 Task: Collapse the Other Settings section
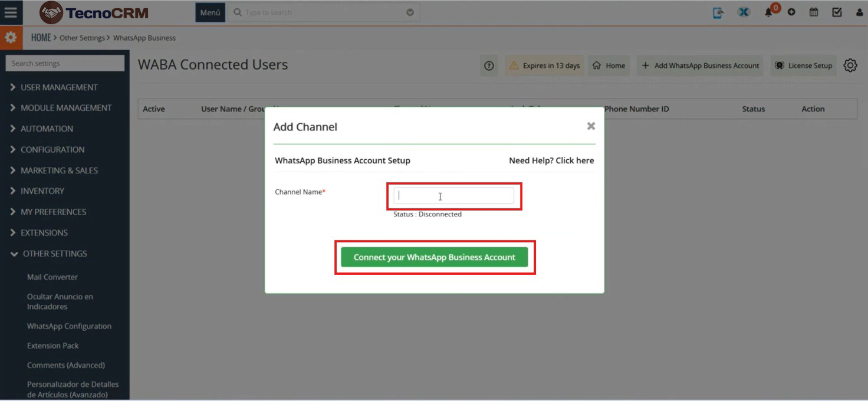(54, 254)
